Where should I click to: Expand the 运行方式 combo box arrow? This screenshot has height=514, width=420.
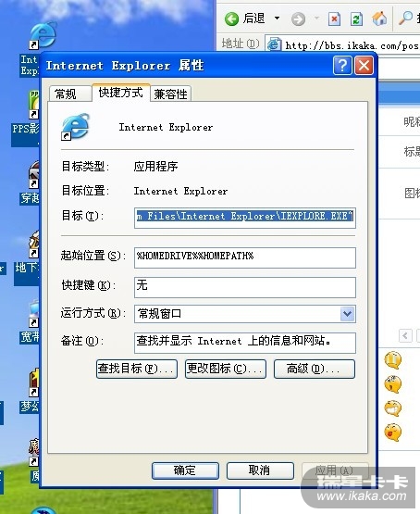click(347, 314)
